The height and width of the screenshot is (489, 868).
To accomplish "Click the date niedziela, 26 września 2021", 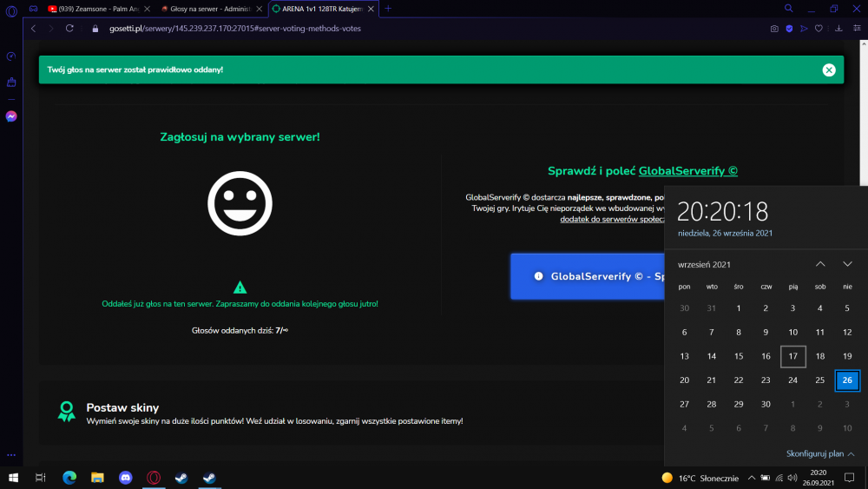I will (x=725, y=233).
